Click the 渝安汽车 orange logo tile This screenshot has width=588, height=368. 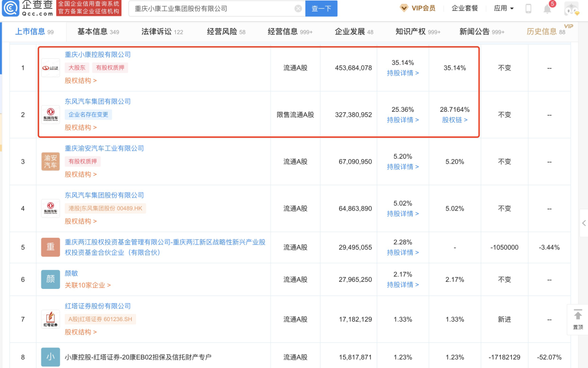pyautogui.click(x=50, y=161)
